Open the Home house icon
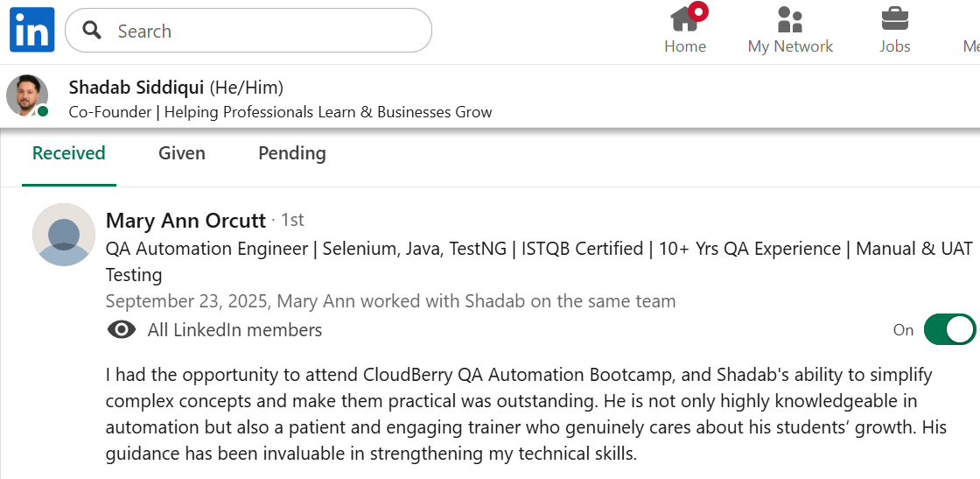Image resolution: width=980 pixels, height=479 pixels. (x=683, y=19)
